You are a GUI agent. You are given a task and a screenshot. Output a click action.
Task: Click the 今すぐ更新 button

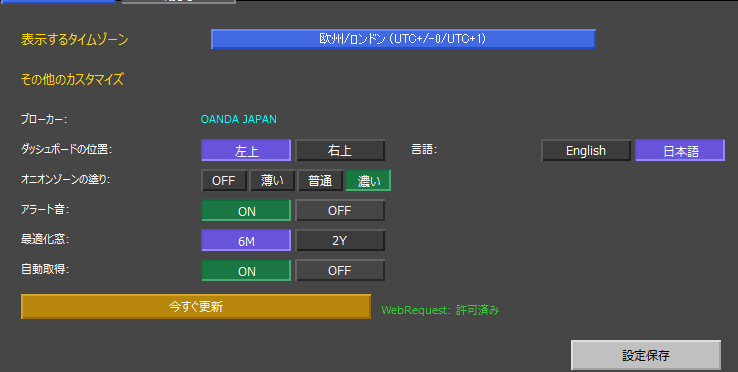coord(196,307)
